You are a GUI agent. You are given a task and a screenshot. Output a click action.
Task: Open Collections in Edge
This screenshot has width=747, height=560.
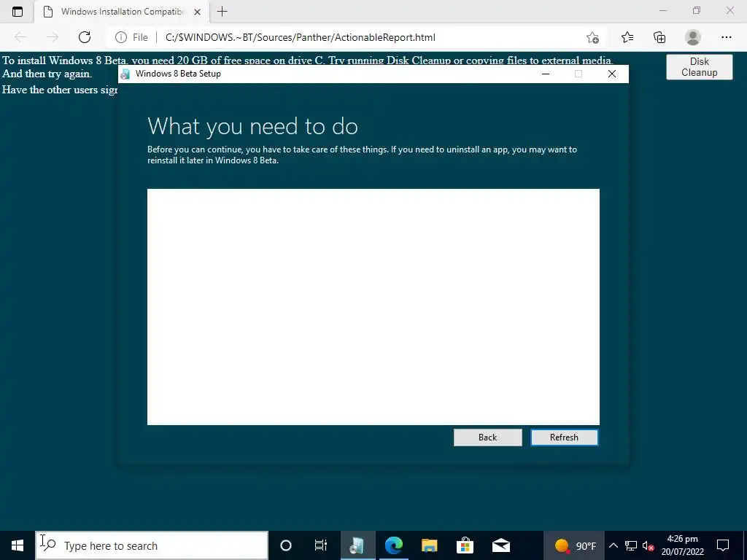click(x=659, y=37)
